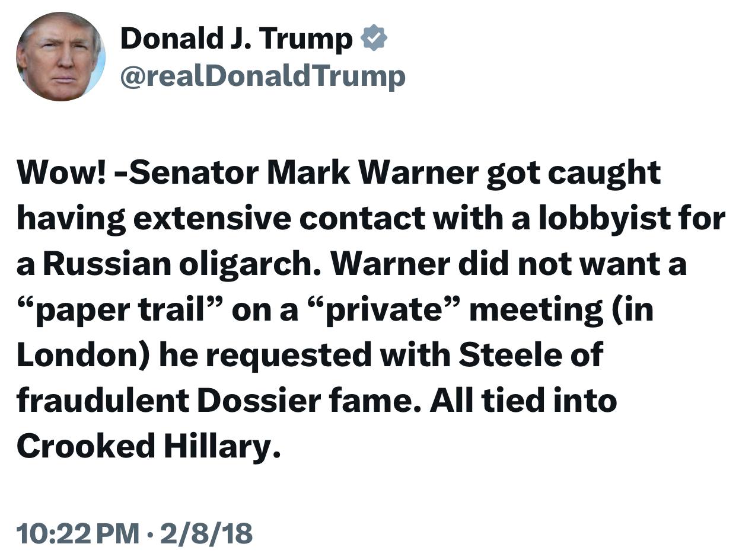Click the word "meeting" in the tweet
This screenshot has height=560, width=739.
(x=536, y=309)
